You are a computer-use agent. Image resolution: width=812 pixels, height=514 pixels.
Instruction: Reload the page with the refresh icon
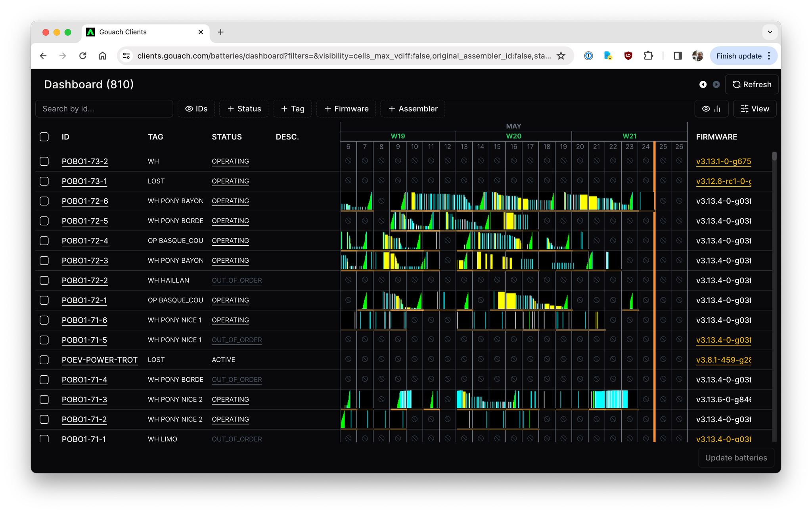click(x=82, y=56)
